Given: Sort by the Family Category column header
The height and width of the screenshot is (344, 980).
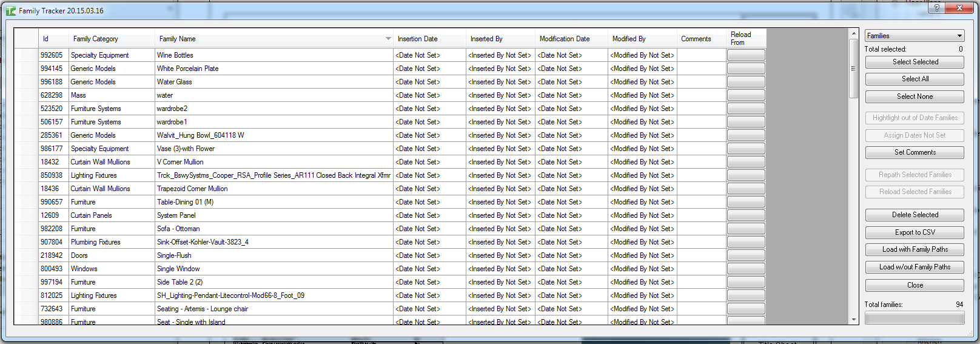Looking at the screenshot, I should tap(96, 39).
